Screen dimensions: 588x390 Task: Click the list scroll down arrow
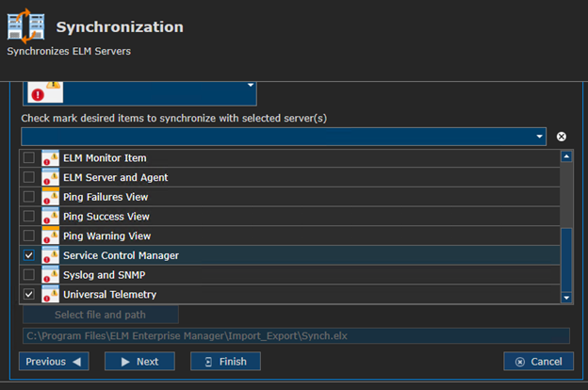click(566, 298)
